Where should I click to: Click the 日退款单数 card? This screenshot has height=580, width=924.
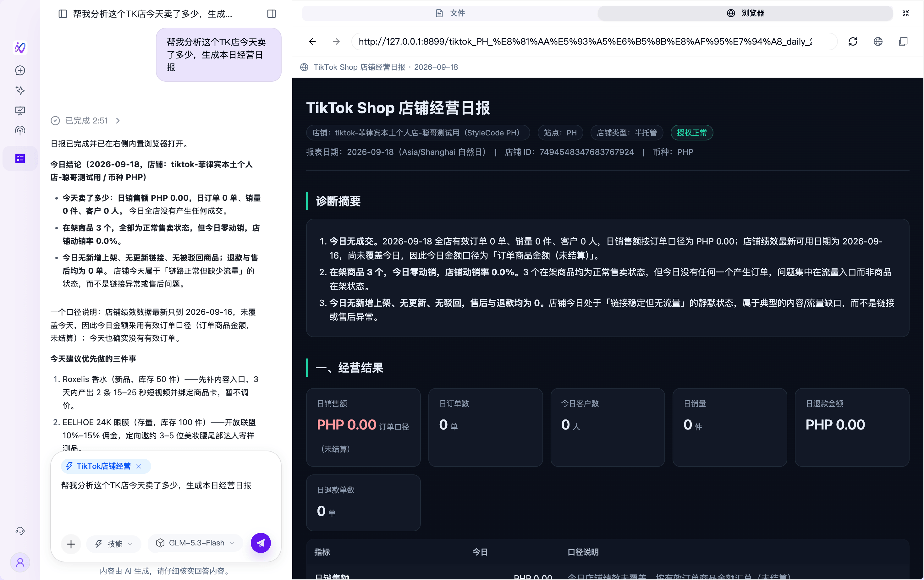click(363, 502)
